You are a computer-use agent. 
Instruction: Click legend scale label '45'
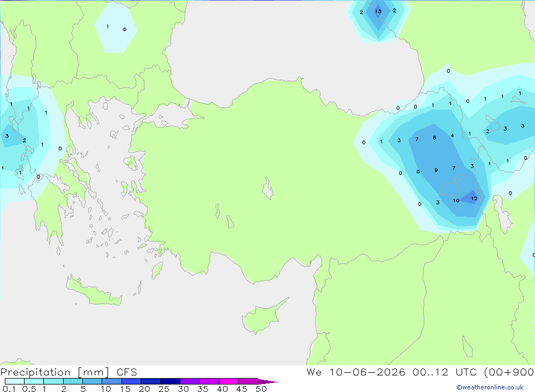coord(242,389)
